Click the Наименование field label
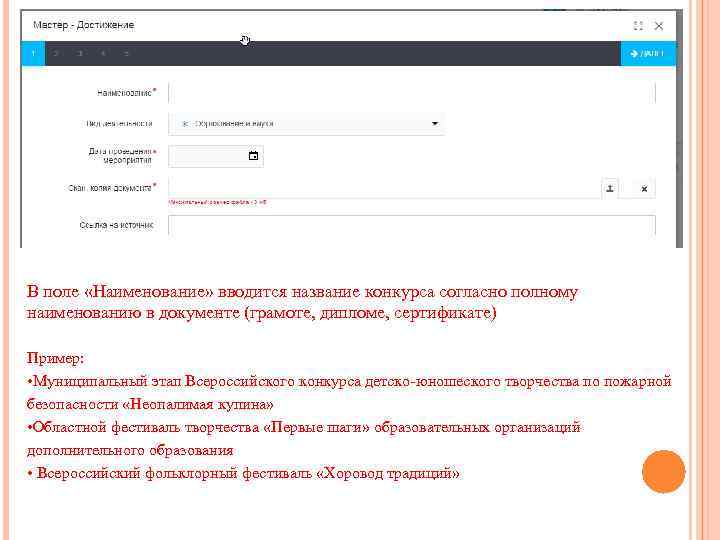The height and width of the screenshot is (540, 720). click(x=126, y=93)
